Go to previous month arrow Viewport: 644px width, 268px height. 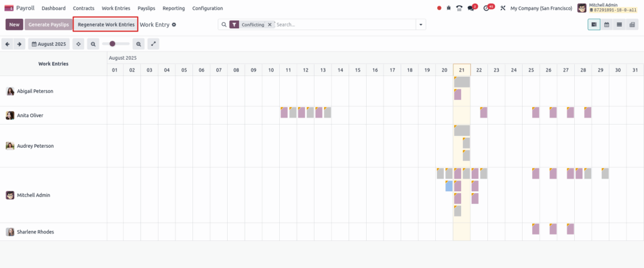(8, 44)
